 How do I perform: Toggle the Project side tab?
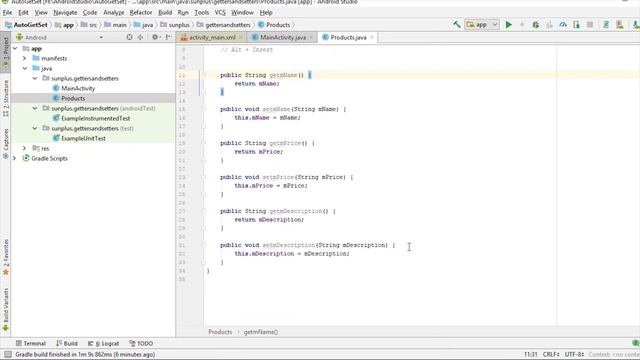(5, 52)
